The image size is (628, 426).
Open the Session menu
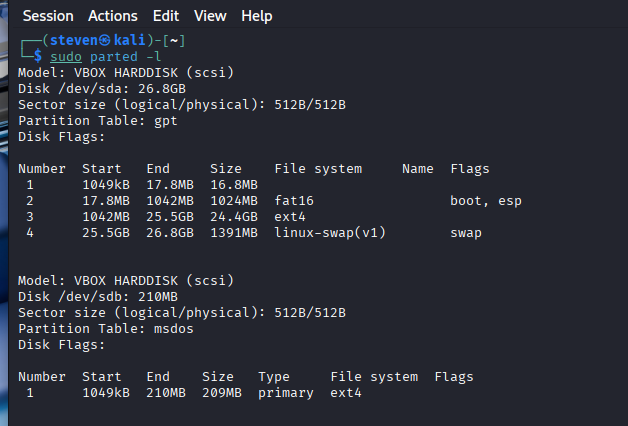49,16
